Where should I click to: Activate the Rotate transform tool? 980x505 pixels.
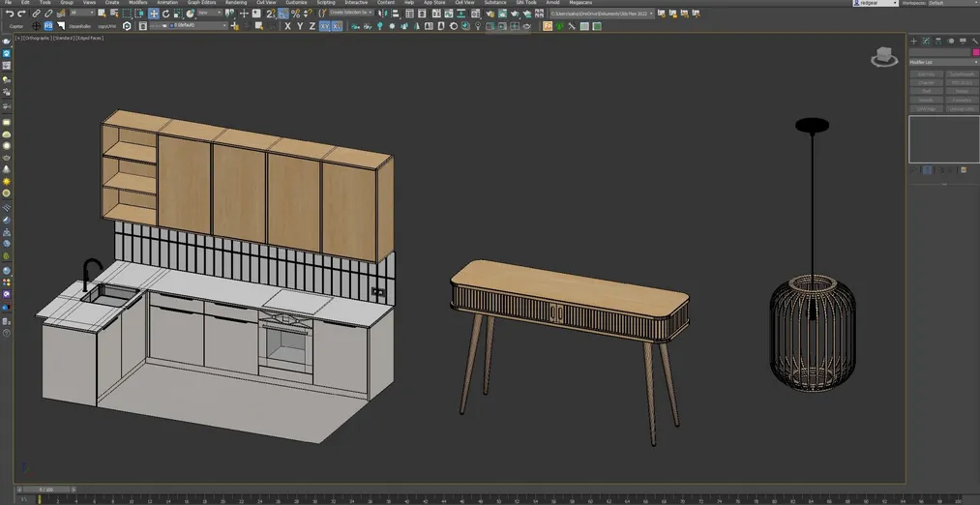[165, 14]
